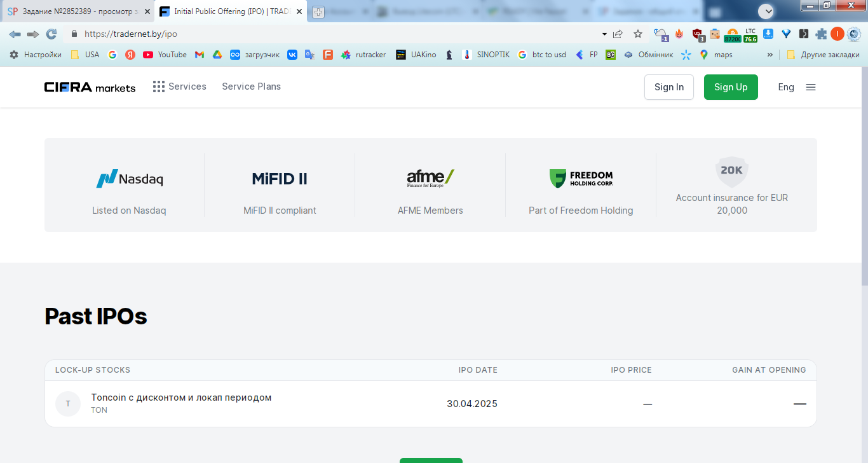The image size is (868, 463).
Task: Open the Google Translate bookmark icon
Action: click(310, 55)
